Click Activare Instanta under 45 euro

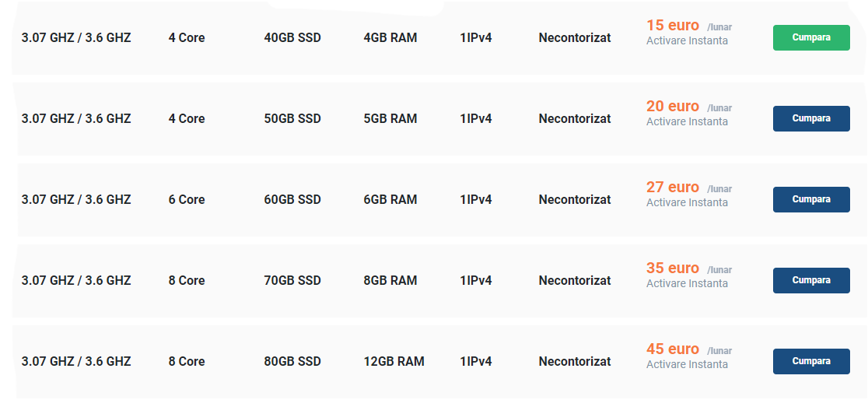click(x=687, y=364)
